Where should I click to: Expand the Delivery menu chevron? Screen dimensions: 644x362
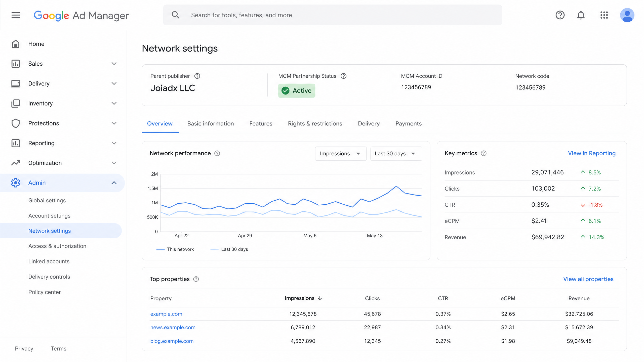[114, 83]
